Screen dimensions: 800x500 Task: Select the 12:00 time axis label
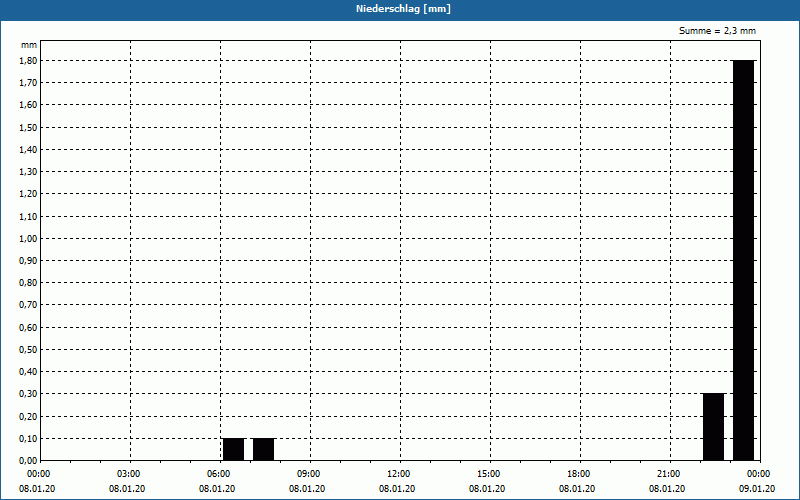click(x=398, y=474)
